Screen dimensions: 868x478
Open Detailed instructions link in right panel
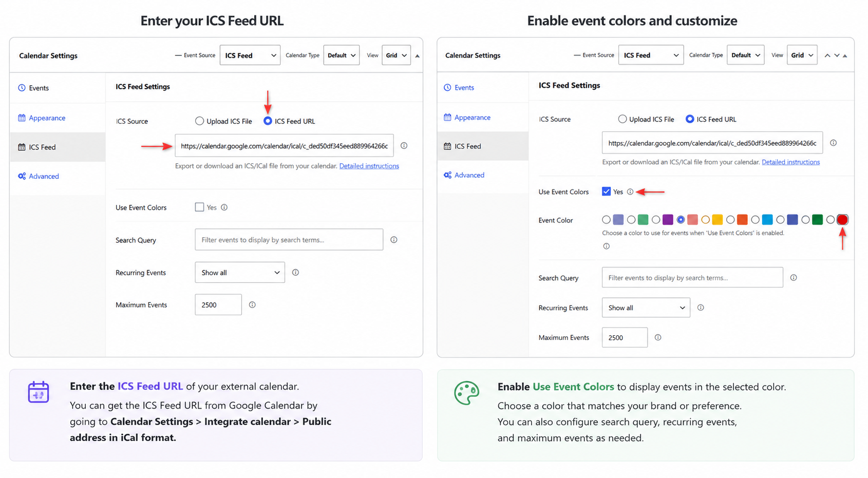point(791,162)
